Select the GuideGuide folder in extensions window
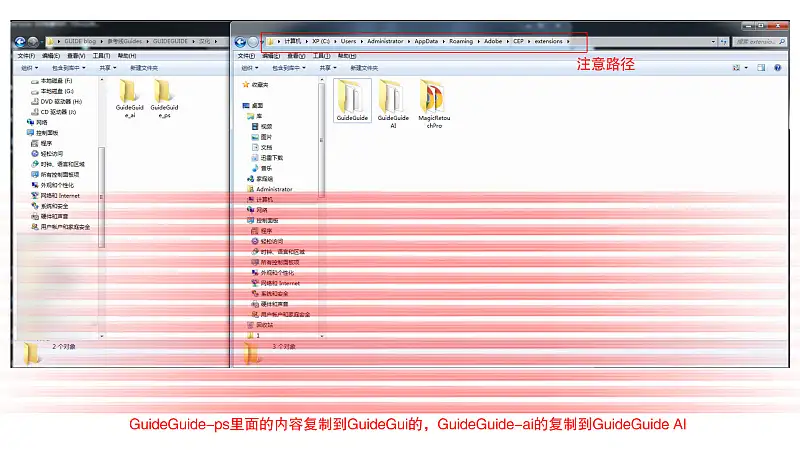Image resolution: width=800 pixels, height=450 pixels. 352,100
